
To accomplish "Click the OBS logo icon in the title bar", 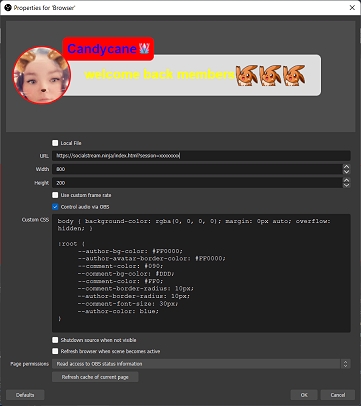I will pos(7,7).
